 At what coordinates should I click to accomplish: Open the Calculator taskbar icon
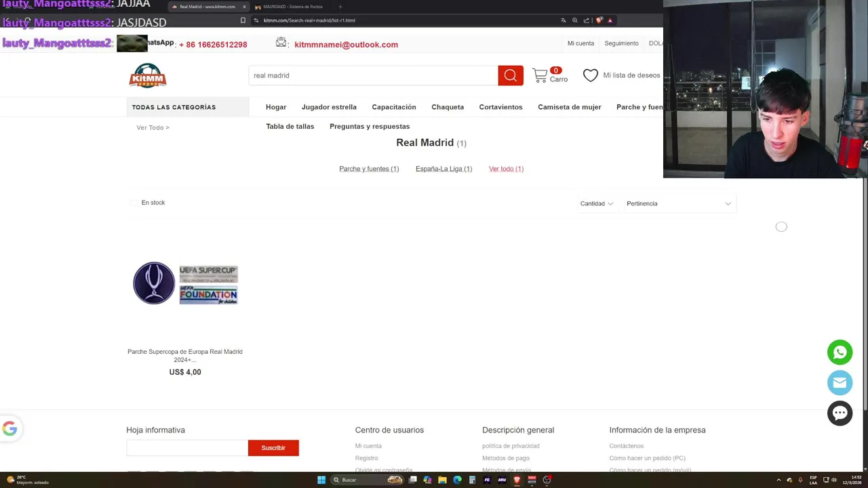[x=472, y=480]
